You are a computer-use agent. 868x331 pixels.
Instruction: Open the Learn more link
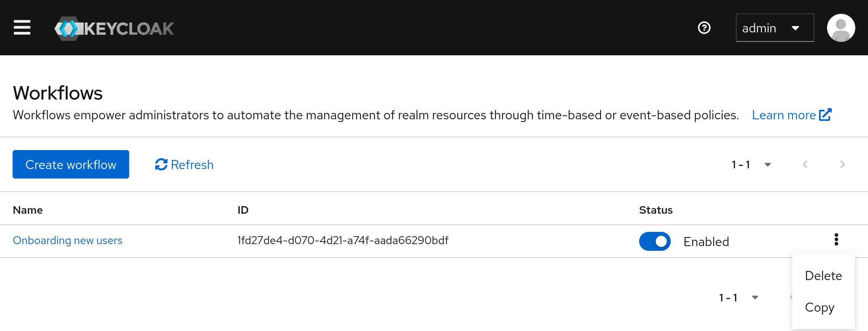click(x=784, y=115)
